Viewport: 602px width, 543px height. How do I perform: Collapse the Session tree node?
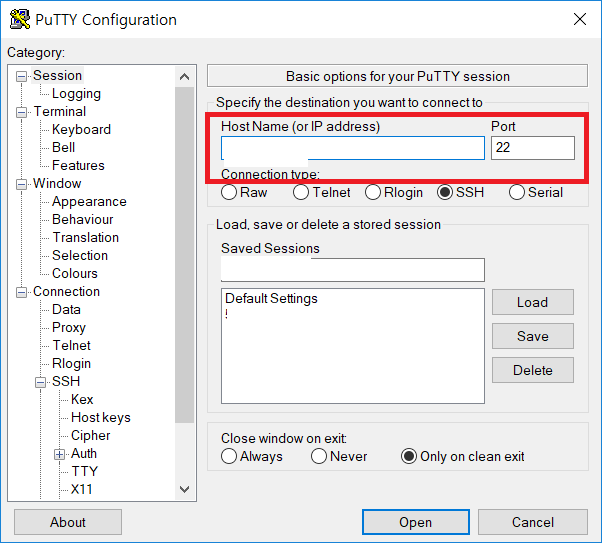(23, 76)
